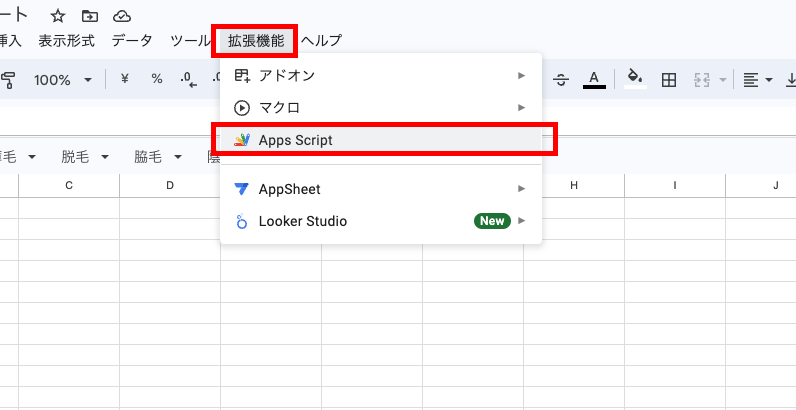Open the Looker Studio submenu
This screenshot has width=796, height=410.
(x=381, y=221)
